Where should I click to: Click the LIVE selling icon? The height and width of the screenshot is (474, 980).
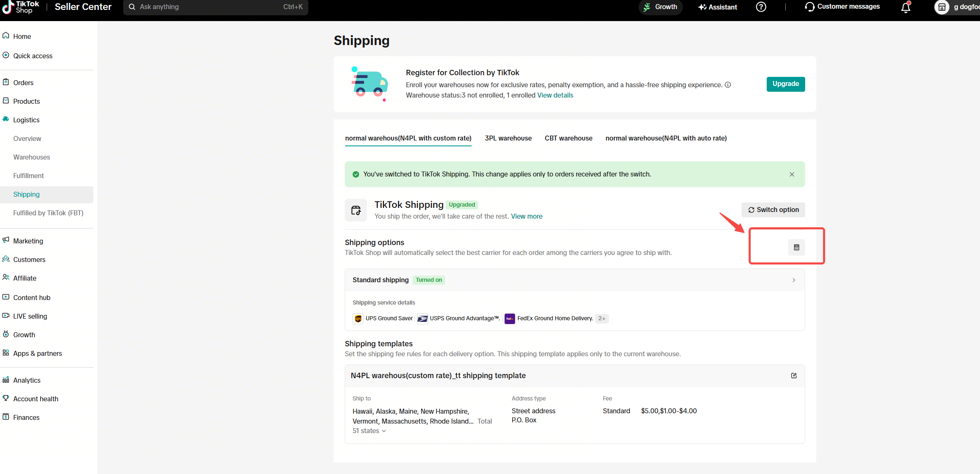point(6,316)
